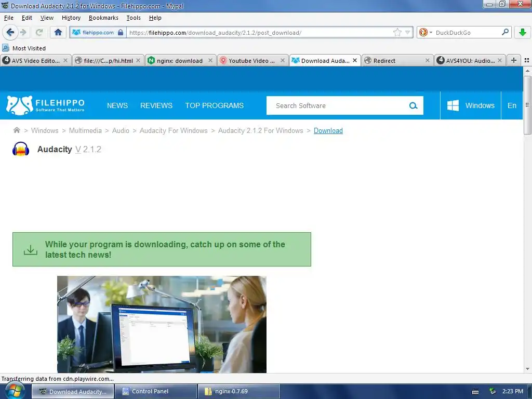
Task: Open the URL history dropdown arrow
Action: pyautogui.click(x=408, y=33)
